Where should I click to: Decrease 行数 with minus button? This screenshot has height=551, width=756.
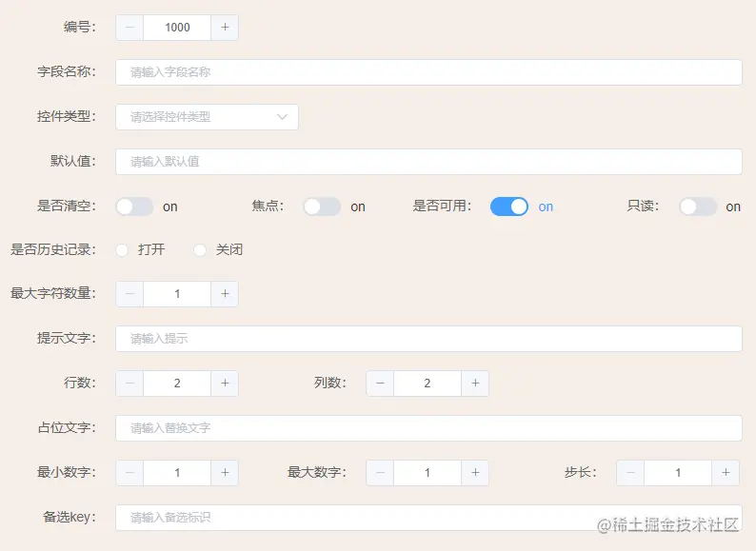click(x=129, y=384)
